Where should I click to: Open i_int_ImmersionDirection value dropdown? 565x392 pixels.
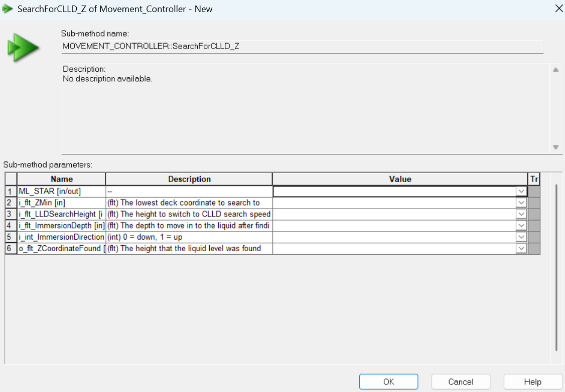tap(521, 237)
